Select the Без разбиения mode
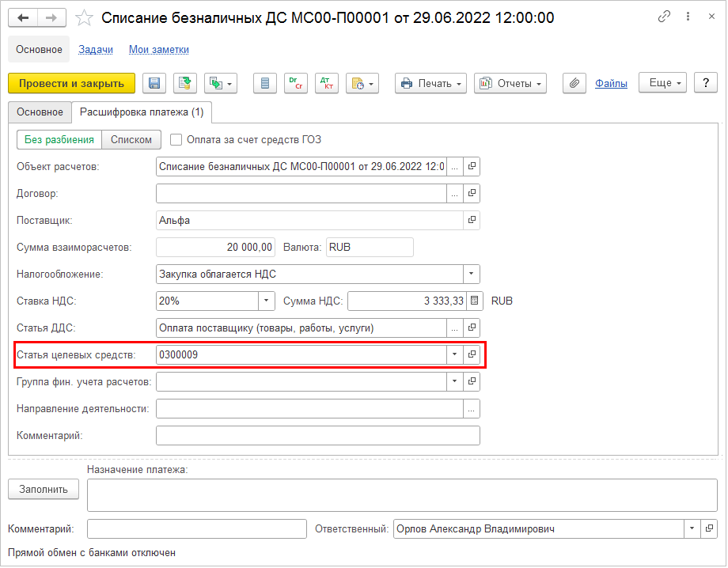The width and height of the screenshot is (728, 568). (x=59, y=140)
